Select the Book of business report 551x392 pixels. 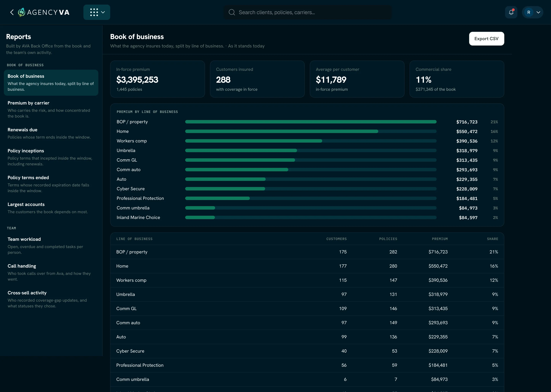tap(51, 82)
